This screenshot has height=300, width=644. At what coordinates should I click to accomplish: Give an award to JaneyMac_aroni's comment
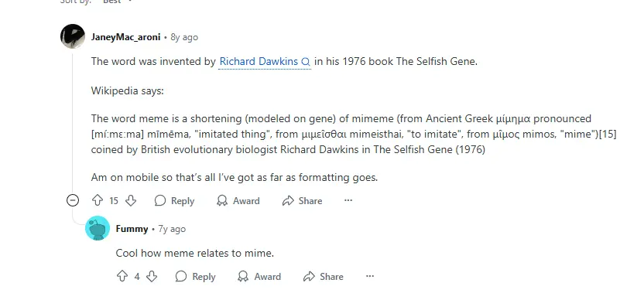click(x=238, y=201)
